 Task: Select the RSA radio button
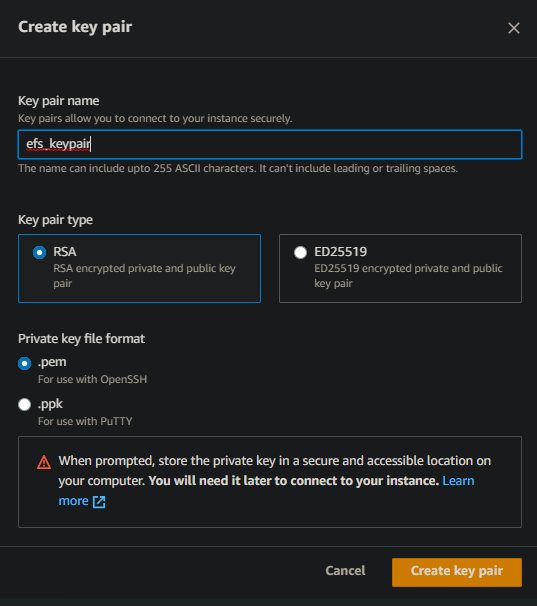tap(39, 252)
